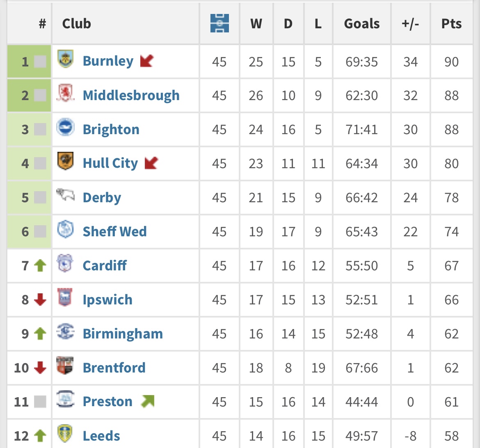480x448 pixels.
Task: Click the Club column header
Action: tap(76, 24)
